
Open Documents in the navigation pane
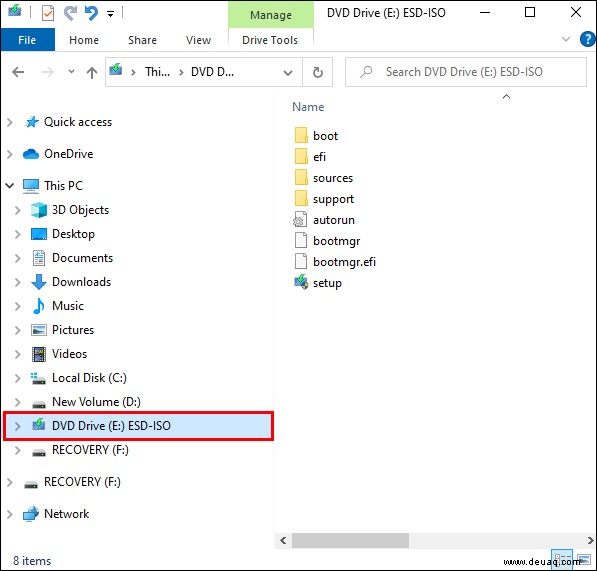tap(82, 258)
